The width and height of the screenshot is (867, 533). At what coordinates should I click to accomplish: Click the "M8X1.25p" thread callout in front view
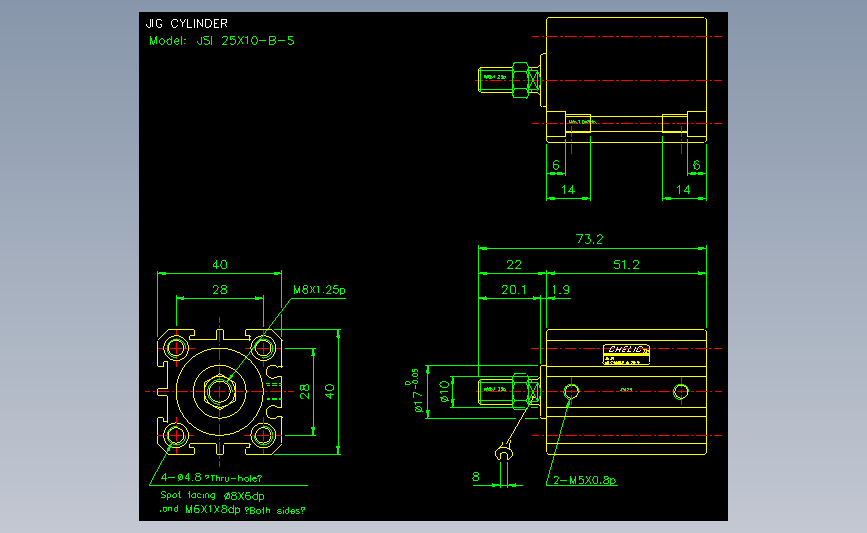pos(319,290)
